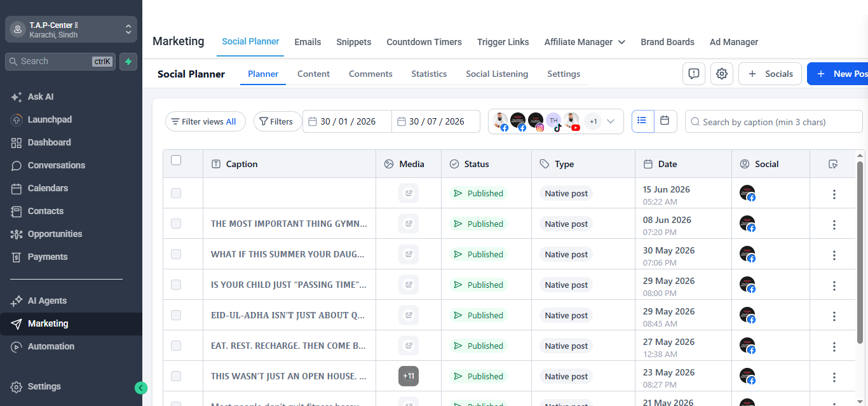Select checkbox for 15 Jun 2026 post
The height and width of the screenshot is (406, 868).
pos(176,193)
